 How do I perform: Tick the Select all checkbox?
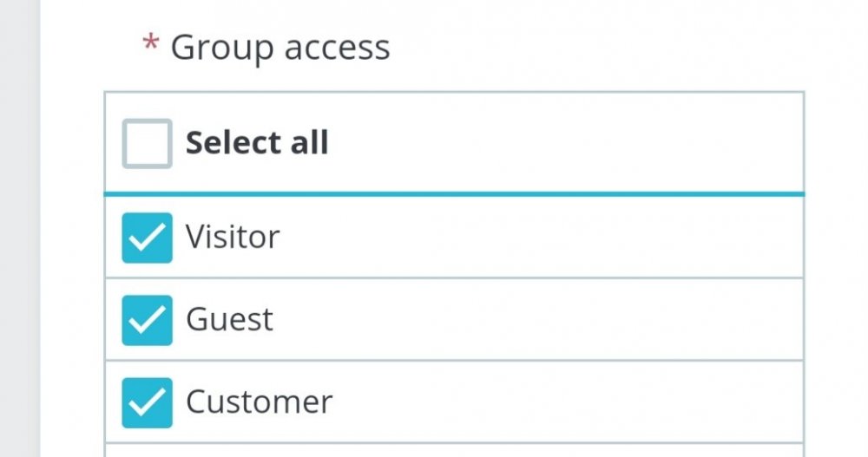[147, 143]
